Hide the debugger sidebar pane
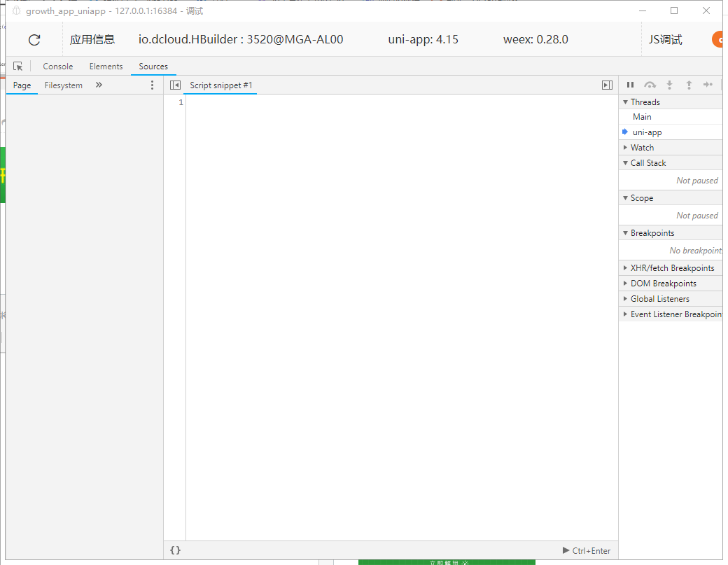728x565 pixels. point(607,85)
